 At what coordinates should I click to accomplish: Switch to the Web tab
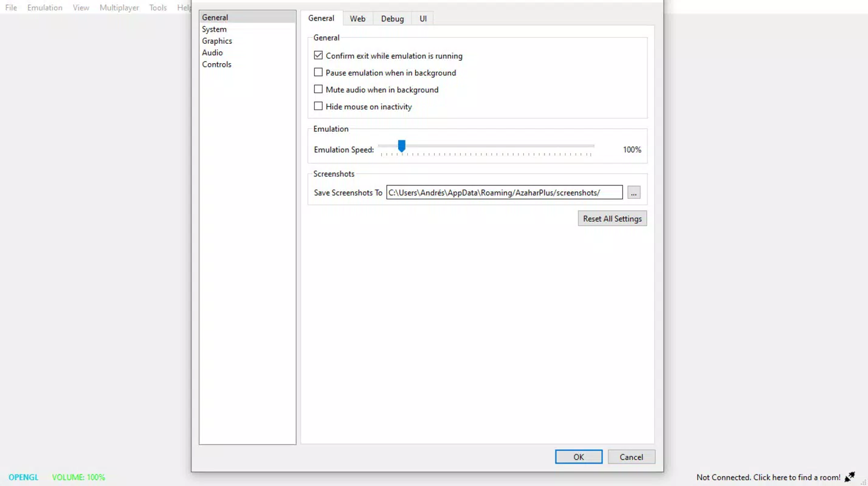tap(357, 19)
